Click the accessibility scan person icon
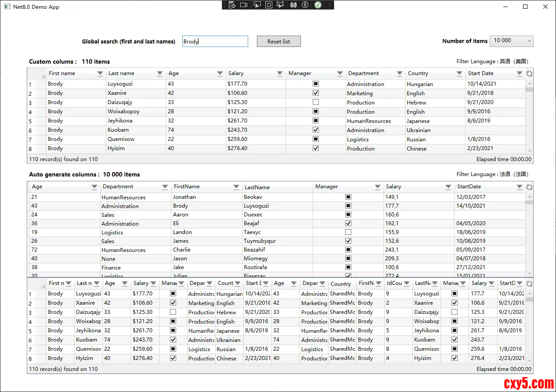The image size is (556, 392). click(306, 5)
